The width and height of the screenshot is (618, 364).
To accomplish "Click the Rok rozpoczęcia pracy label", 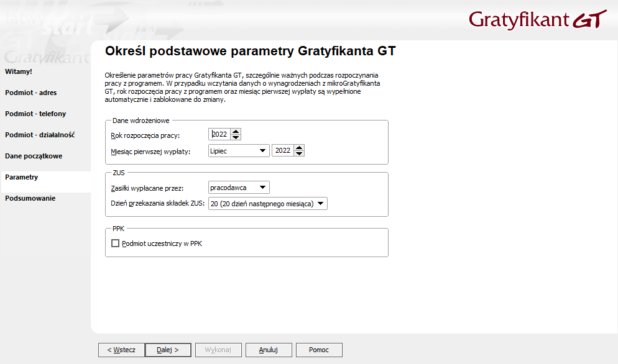I will click(145, 135).
